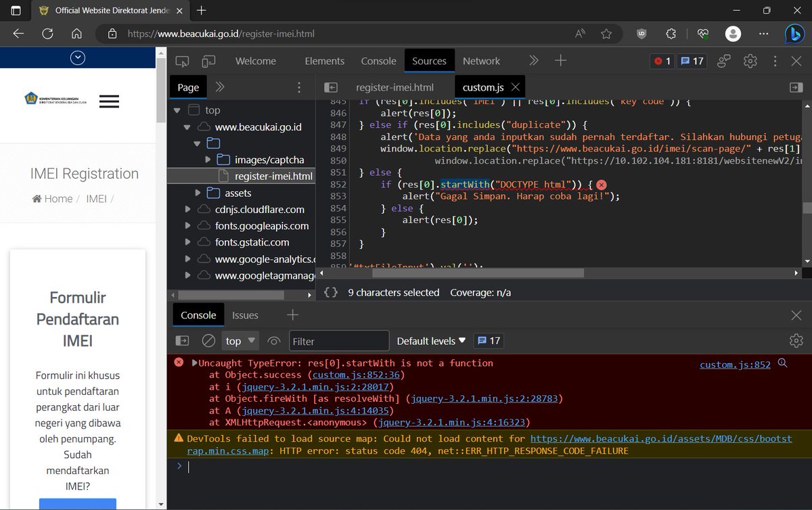Clear the console using the circle-slash icon
The width and height of the screenshot is (812, 510).
[x=210, y=341]
